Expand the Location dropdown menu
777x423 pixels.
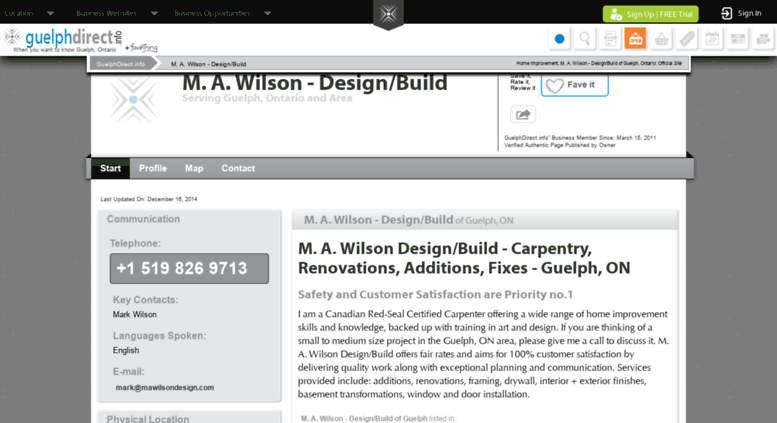[29, 13]
